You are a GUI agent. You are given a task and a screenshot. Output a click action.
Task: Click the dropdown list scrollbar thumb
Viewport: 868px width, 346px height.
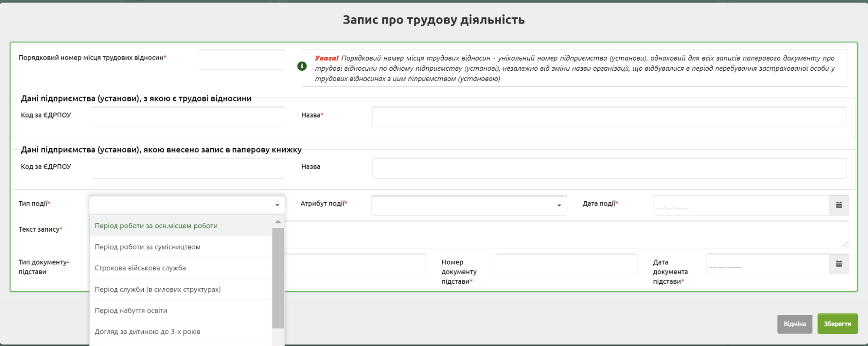[278, 278]
